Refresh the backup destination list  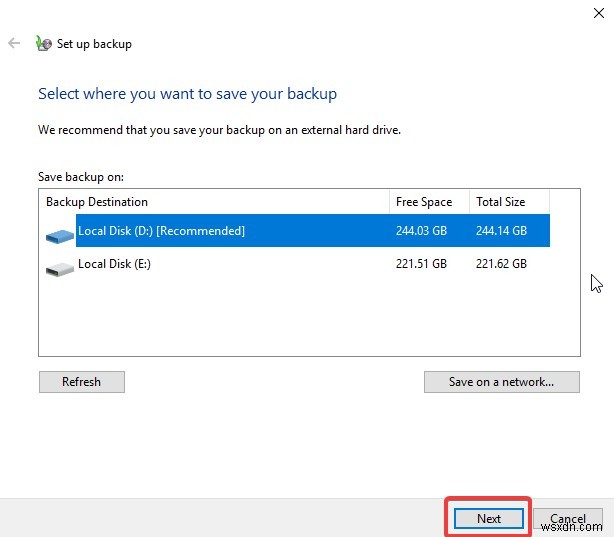[x=82, y=382]
